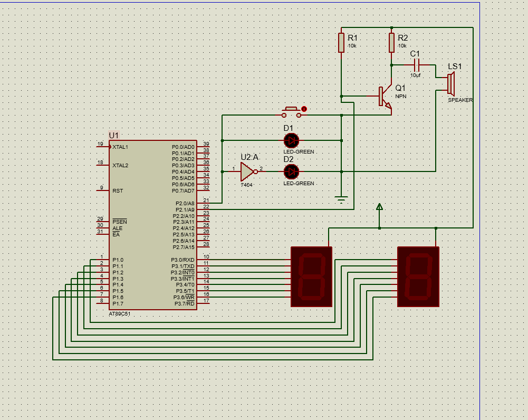Screen dimensions: 528x420
Task: Click the P3.0/RXD pin label
Action: tap(183, 260)
